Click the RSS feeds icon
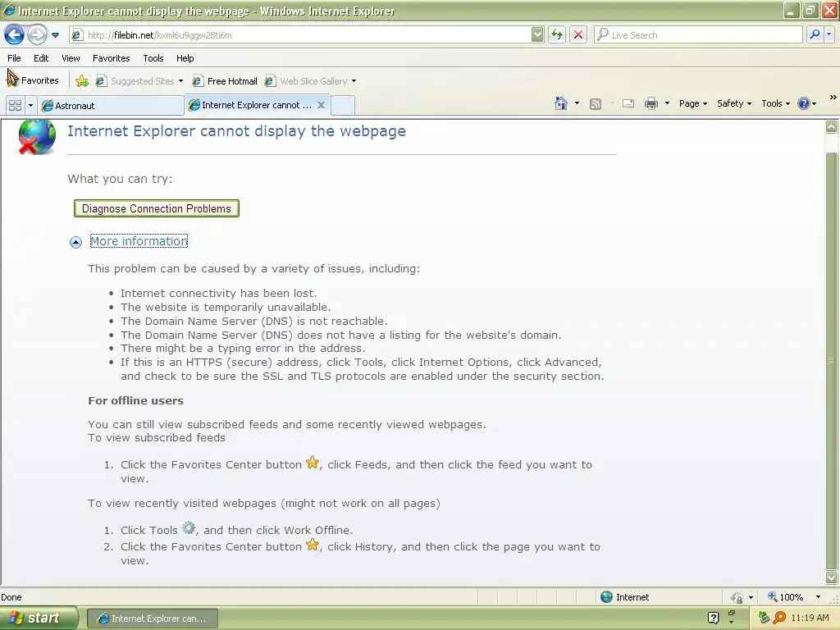This screenshot has width=840, height=630. (596, 104)
